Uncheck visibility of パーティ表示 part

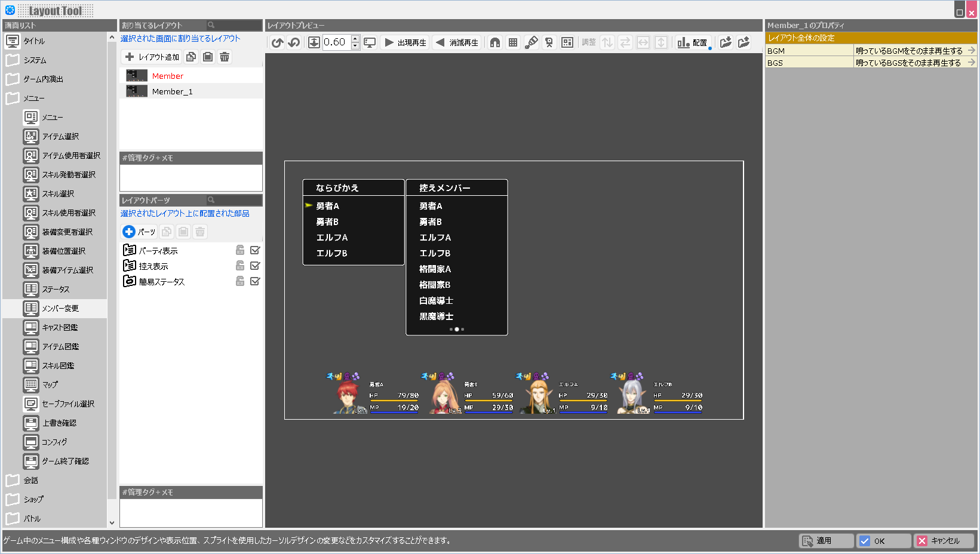point(255,250)
